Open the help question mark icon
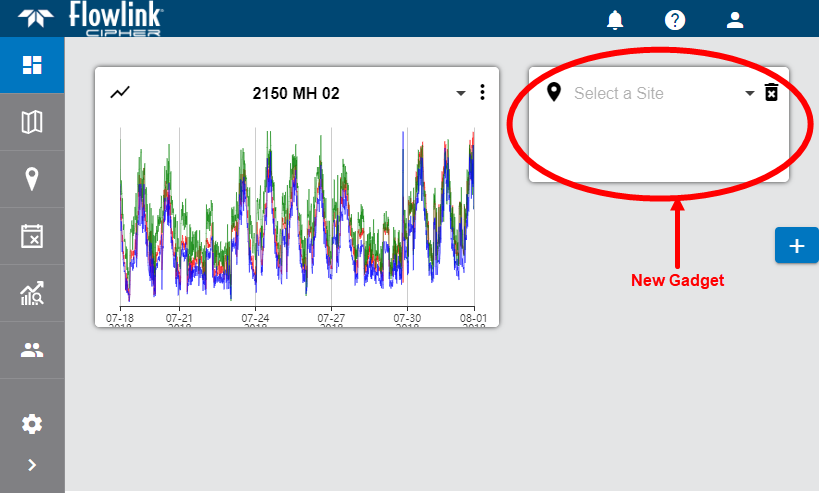 675,20
